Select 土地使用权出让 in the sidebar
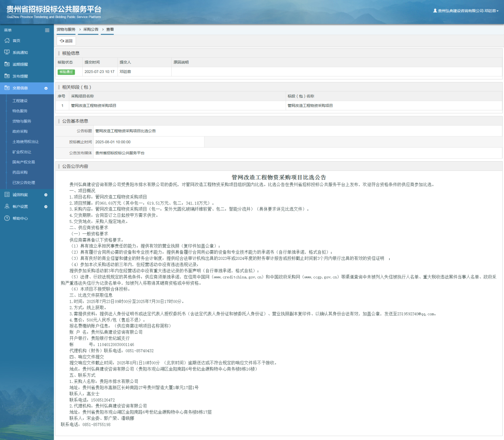Screen dimensions: 504x440 coord(25,142)
